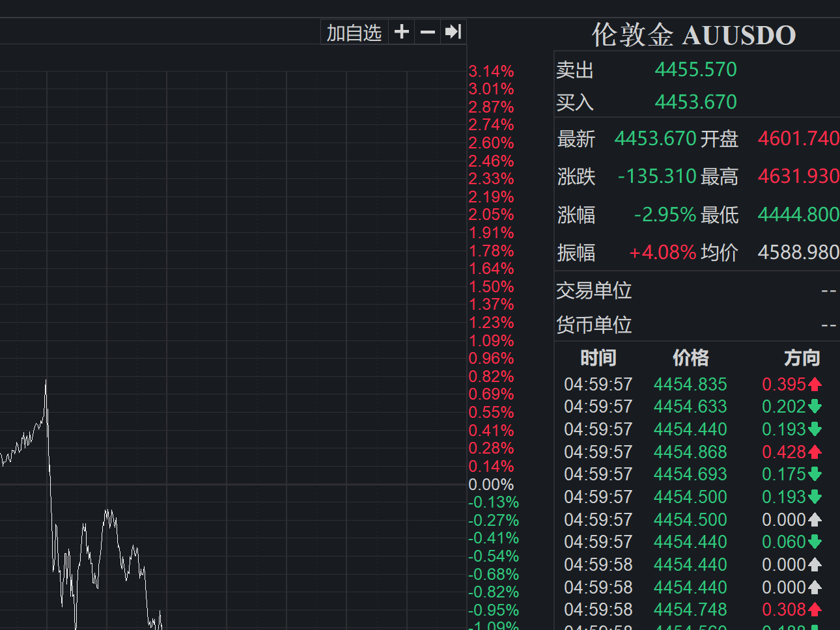
Task: Click green down arrow beside 0.175
Action: pos(815,474)
